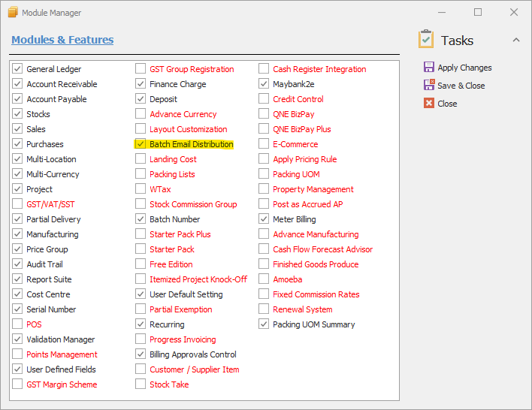This screenshot has height=410, width=532.
Task: Click the Apply Changes save icon
Action: coord(429,67)
